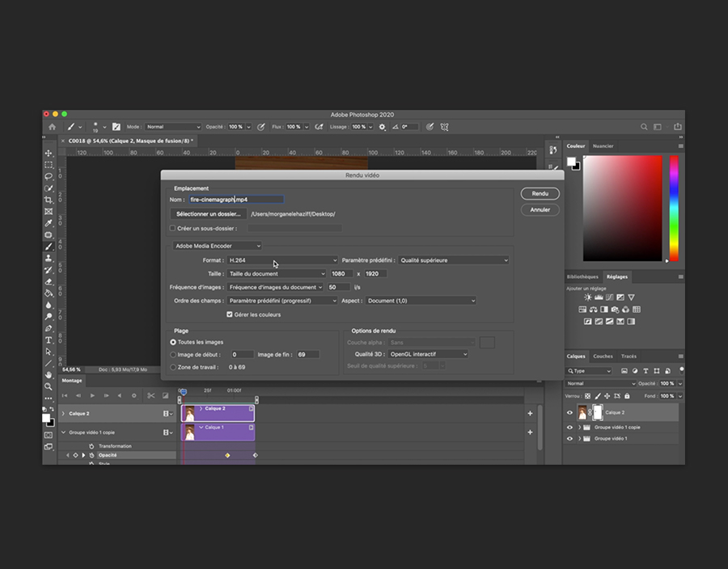Image resolution: width=728 pixels, height=569 pixels.
Task: Open the Adobe Media Encoder dropdown
Action: point(218,246)
